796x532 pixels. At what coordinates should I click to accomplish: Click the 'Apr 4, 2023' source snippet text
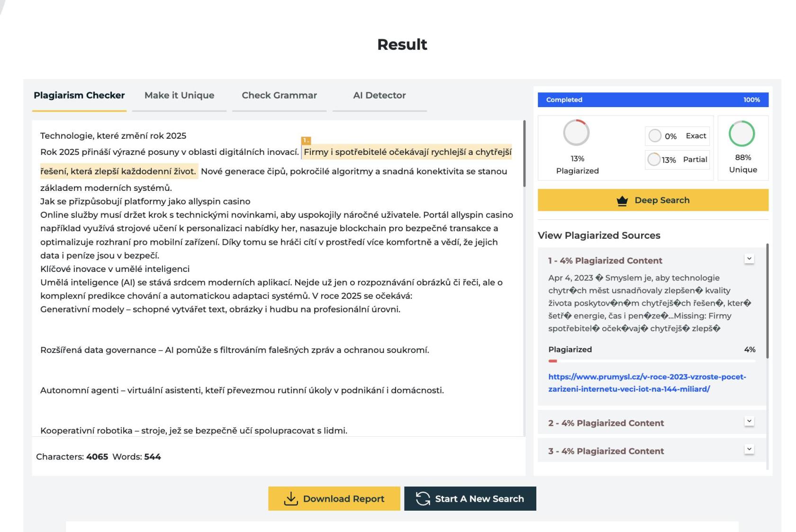[651, 303]
